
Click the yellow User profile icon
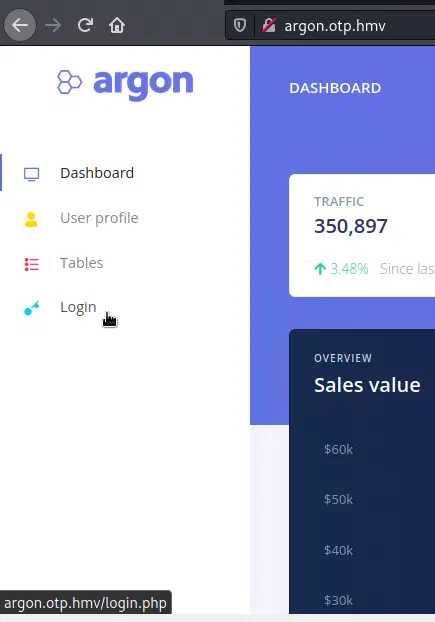coord(31,219)
